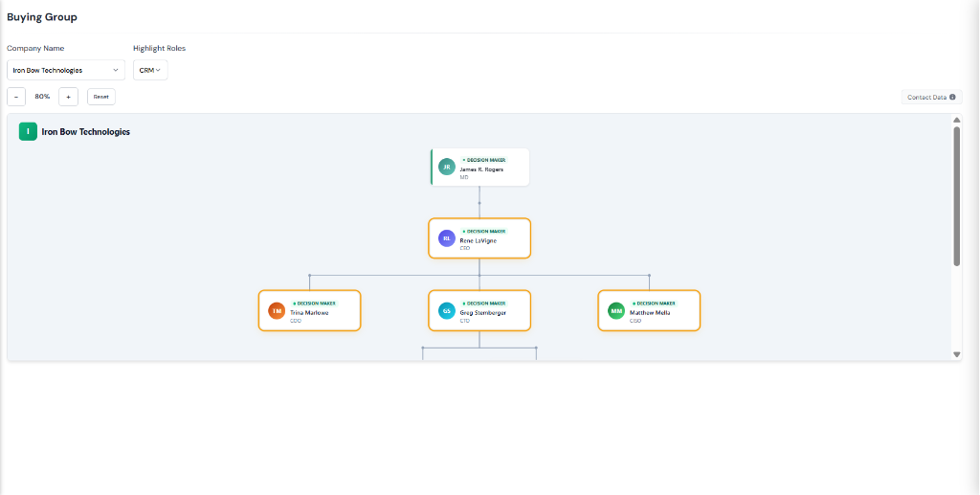Click the vertical scrollbar thumb in chart
The width and height of the screenshot is (980, 495).
click(956, 196)
